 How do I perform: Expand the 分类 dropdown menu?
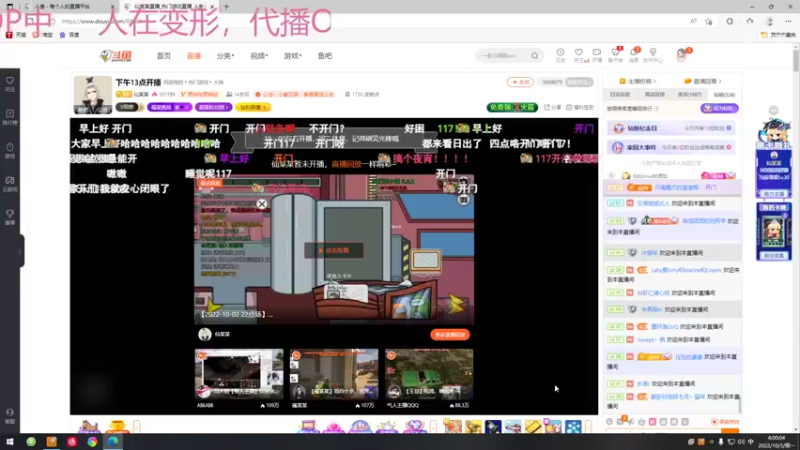[x=225, y=56]
